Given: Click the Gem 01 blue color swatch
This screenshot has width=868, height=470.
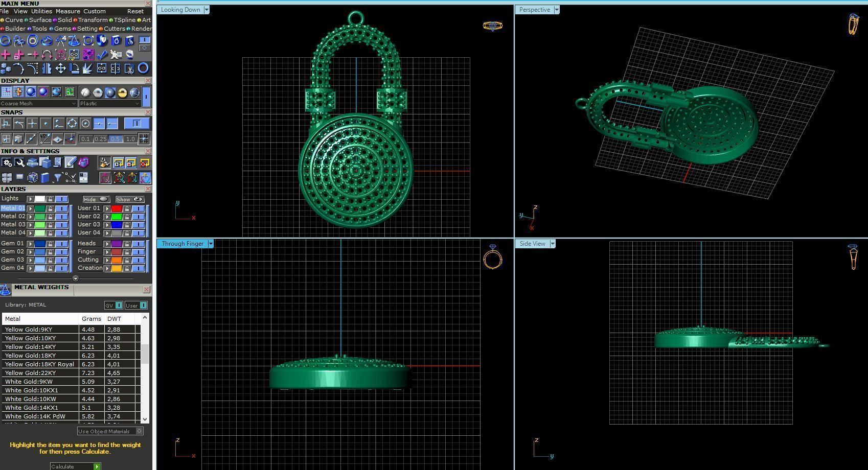Looking at the screenshot, I should [40, 244].
